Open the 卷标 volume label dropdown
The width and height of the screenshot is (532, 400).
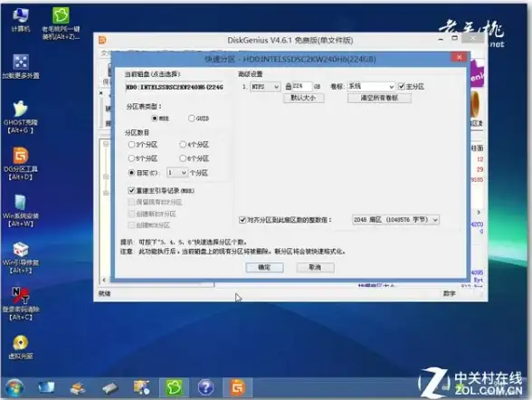371,87
